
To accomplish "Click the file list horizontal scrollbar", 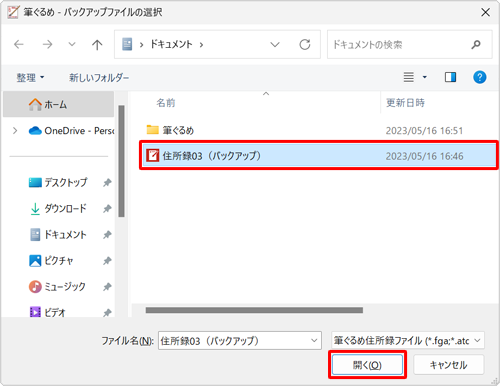I will 254,310.
